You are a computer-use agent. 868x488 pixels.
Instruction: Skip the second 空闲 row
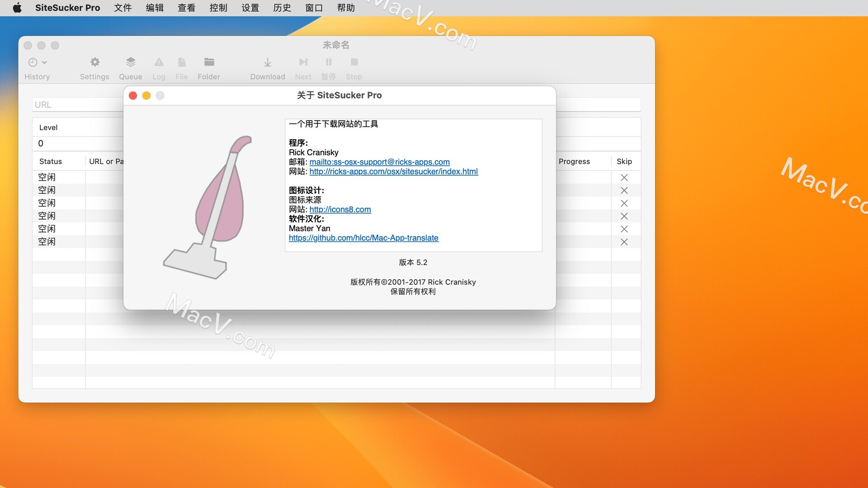[x=624, y=190]
